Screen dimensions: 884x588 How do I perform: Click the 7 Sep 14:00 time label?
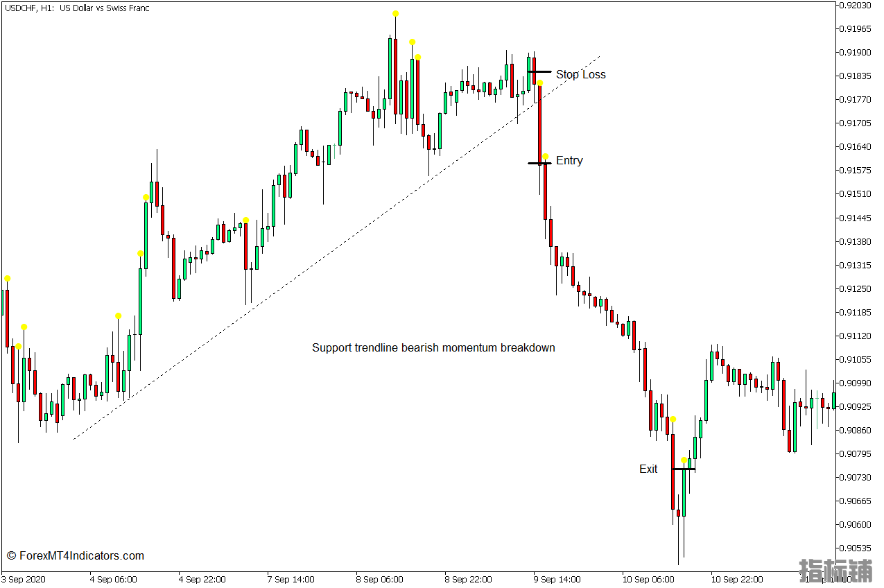pos(291,580)
